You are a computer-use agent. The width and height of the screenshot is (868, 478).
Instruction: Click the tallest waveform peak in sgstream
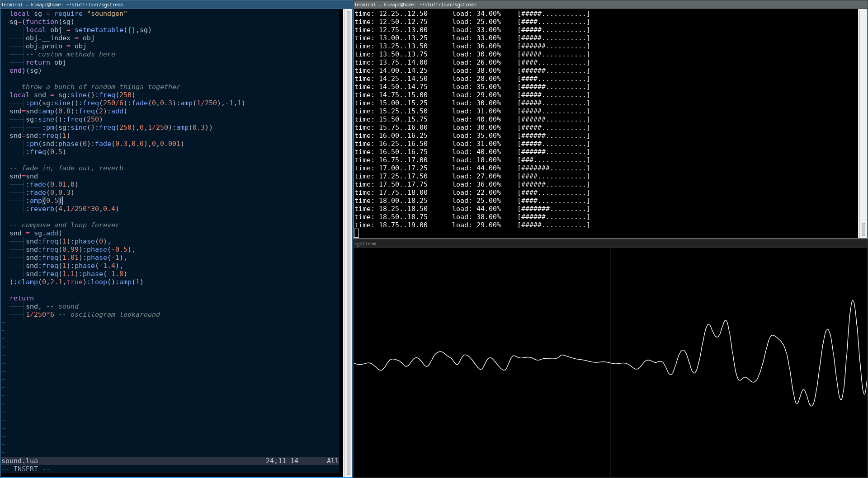[853, 302]
